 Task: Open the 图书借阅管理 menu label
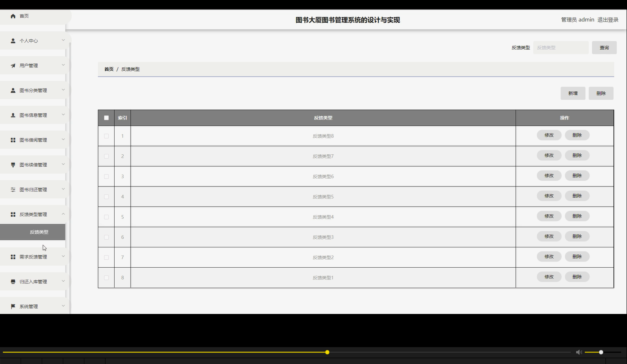point(33,140)
